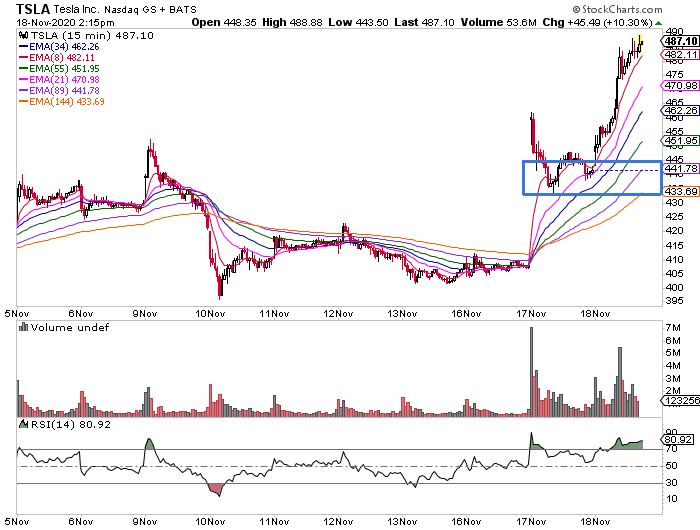The width and height of the screenshot is (700, 530).
Task: Click the Open 448.35 value
Action: (x=224, y=22)
